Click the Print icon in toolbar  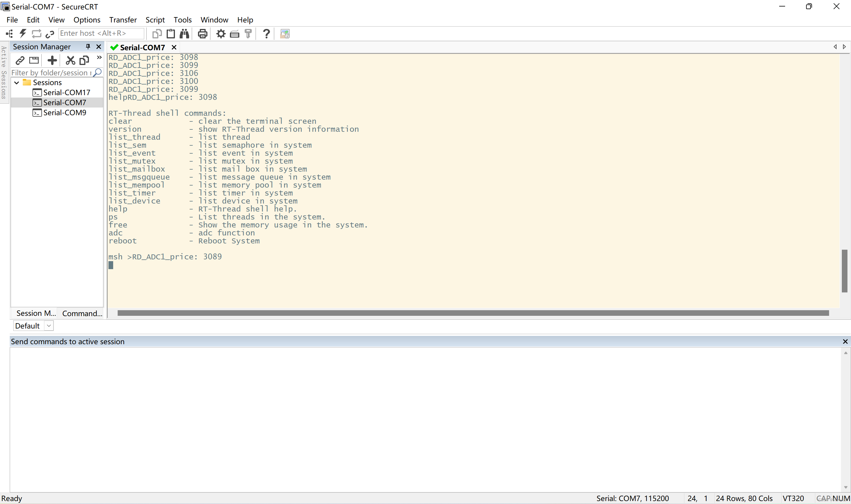click(x=202, y=34)
